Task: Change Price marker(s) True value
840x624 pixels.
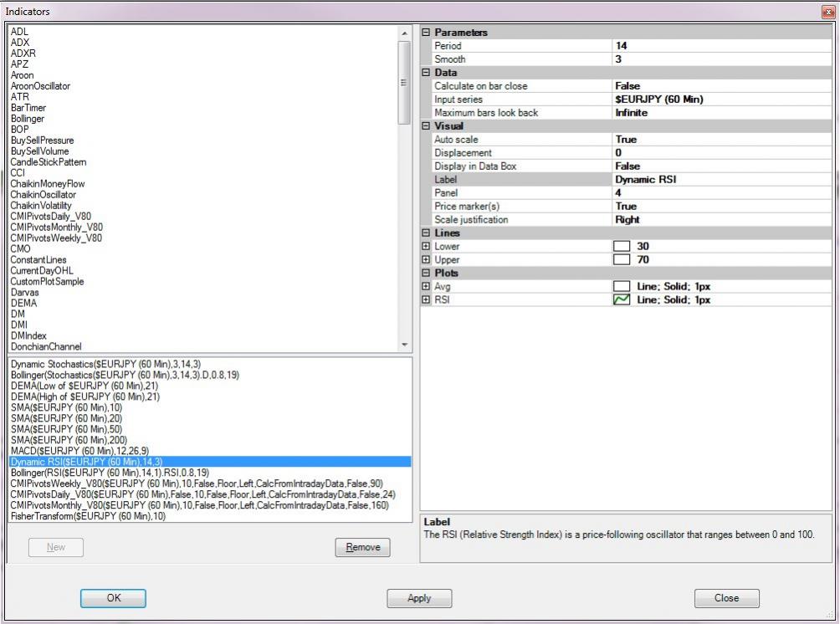Action: pos(721,207)
